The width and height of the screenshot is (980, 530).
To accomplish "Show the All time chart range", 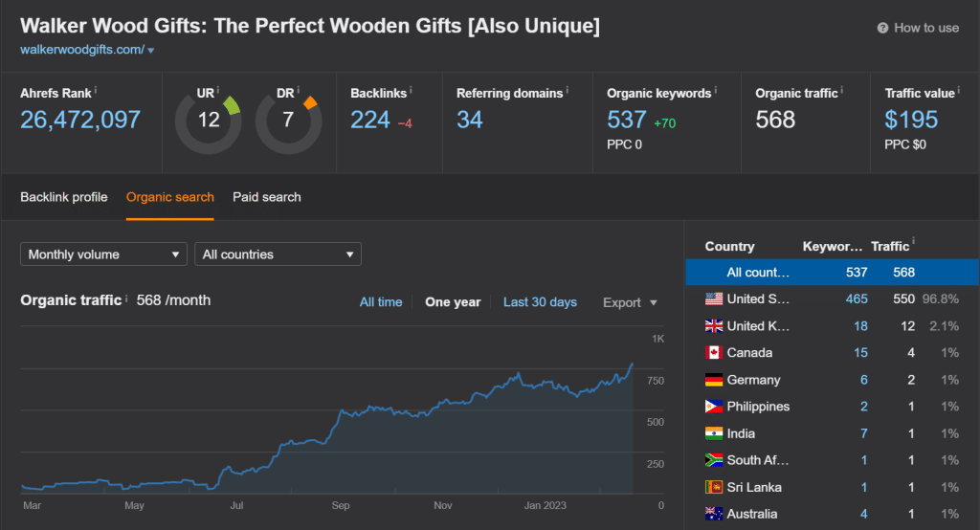I will coord(381,302).
